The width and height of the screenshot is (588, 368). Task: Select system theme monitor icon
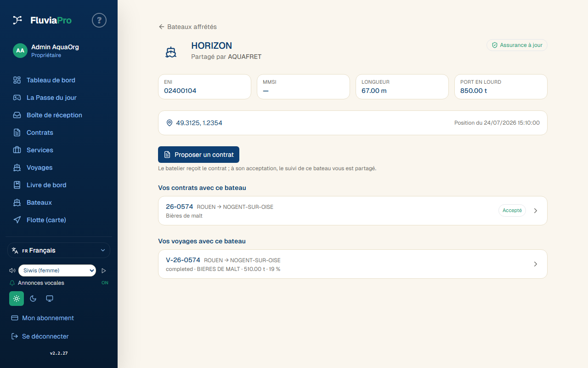50,299
